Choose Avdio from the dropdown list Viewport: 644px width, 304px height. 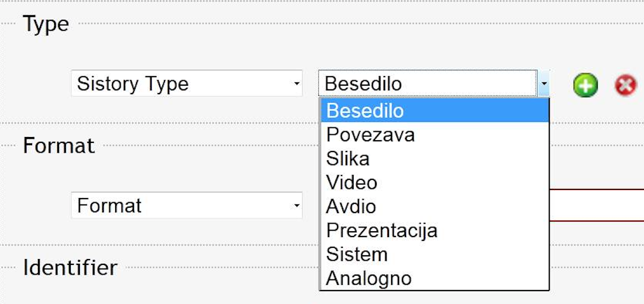pos(434,207)
